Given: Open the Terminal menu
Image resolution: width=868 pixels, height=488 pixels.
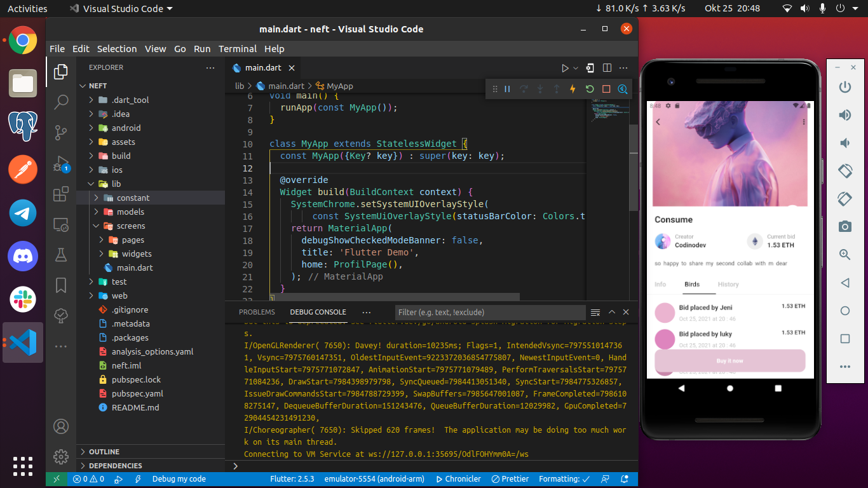Looking at the screenshot, I should tap(237, 48).
